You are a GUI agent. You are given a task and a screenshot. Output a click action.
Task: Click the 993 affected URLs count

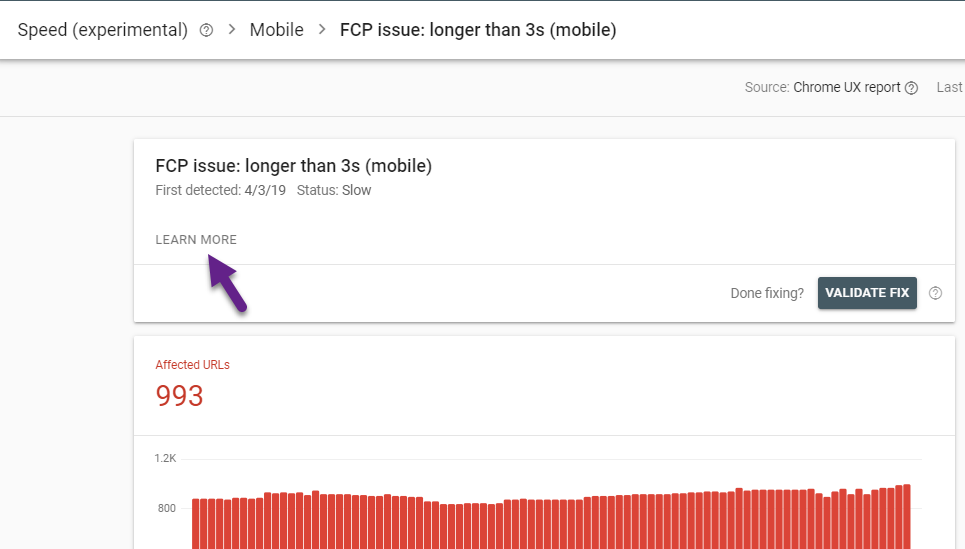[180, 396]
